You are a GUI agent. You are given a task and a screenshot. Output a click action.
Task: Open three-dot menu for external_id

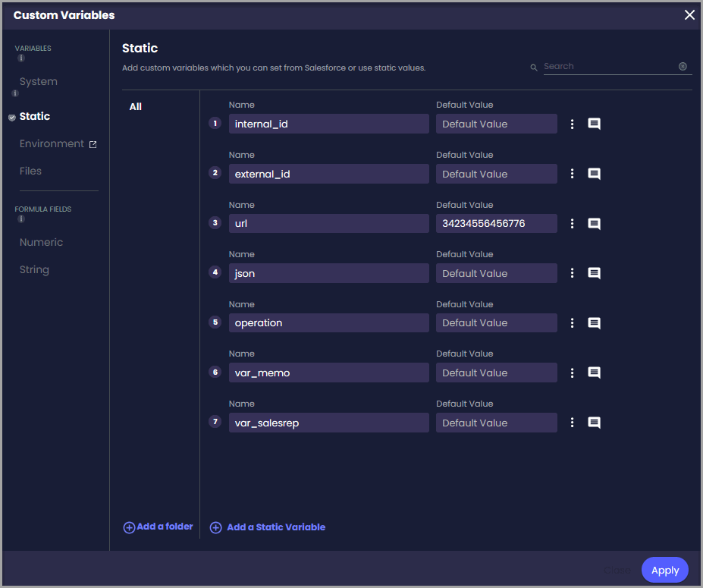572,174
